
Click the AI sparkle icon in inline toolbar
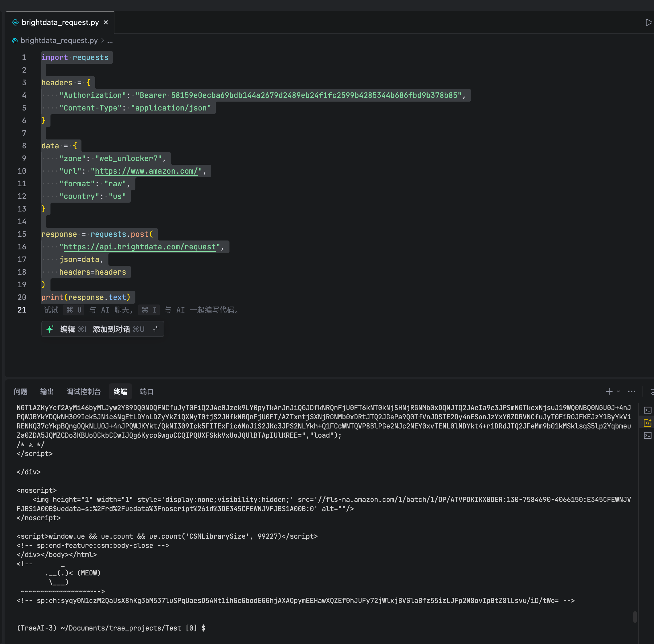[x=50, y=329]
